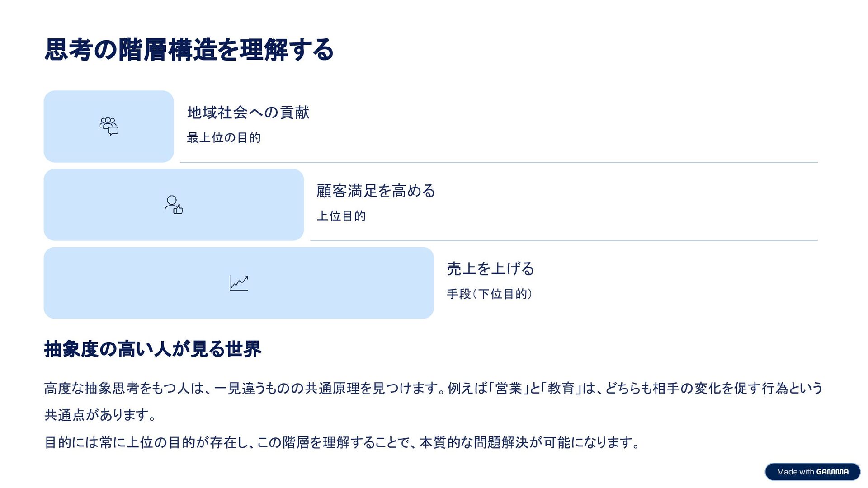Click the user thumbs-up icon

(x=174, y=205)
